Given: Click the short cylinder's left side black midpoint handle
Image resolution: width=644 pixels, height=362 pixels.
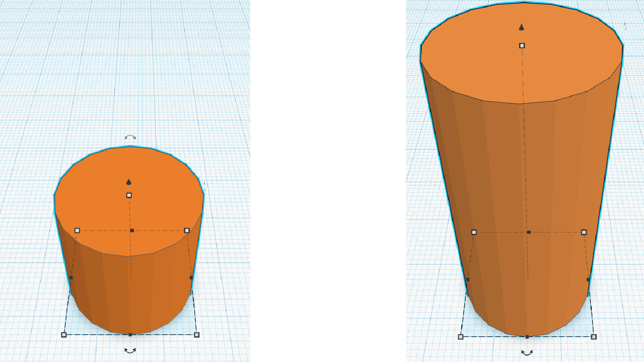Looking at the screenshot, I should pyautogui.click(x=71, y=277).
